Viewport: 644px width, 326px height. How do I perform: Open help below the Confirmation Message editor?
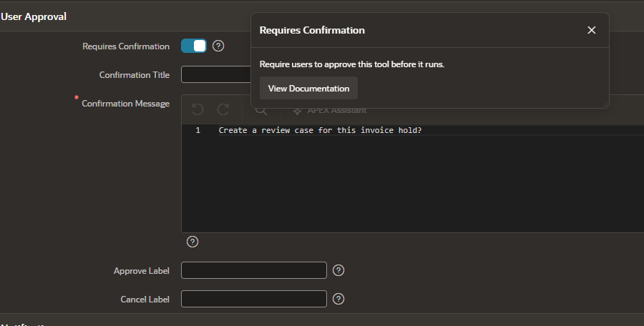click(192, 242)
